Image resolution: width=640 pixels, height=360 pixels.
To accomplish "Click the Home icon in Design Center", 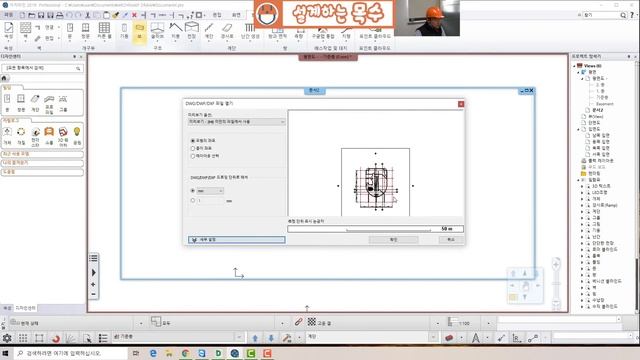I will (x=4, y=78).
